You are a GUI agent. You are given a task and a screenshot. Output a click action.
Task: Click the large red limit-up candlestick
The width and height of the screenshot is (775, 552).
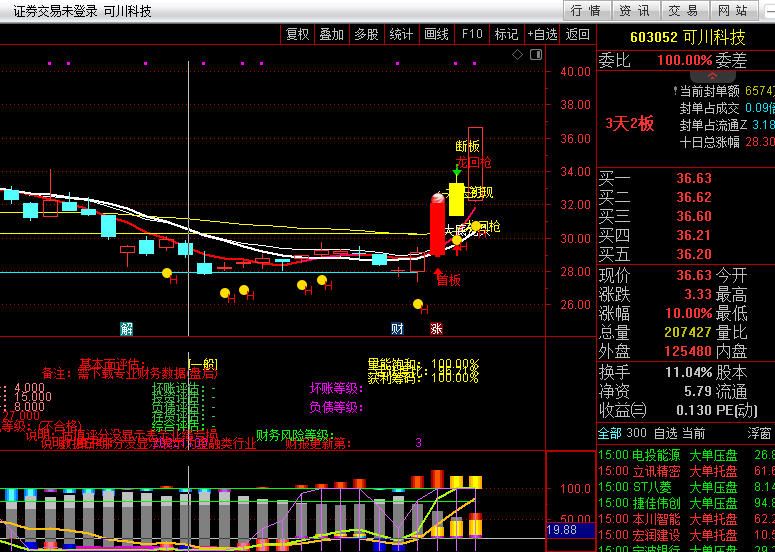[x=437, y=227]
